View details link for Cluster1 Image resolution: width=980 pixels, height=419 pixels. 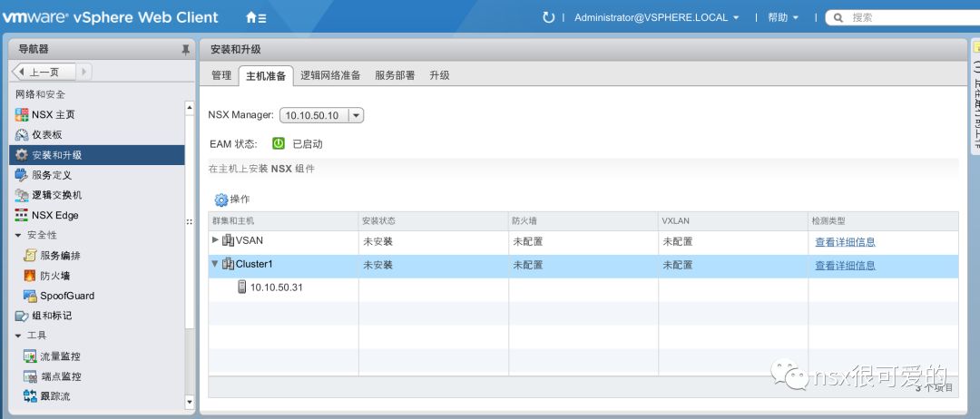845,266
